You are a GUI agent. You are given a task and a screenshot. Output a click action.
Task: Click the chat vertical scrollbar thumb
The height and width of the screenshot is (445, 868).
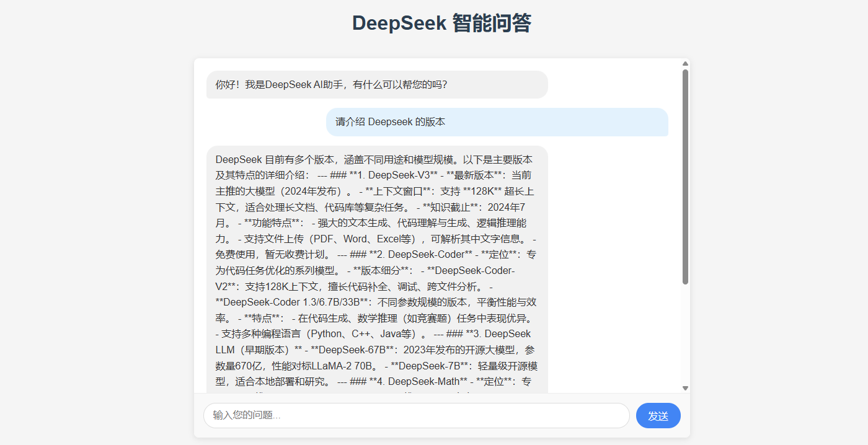(x=685, y=177)
